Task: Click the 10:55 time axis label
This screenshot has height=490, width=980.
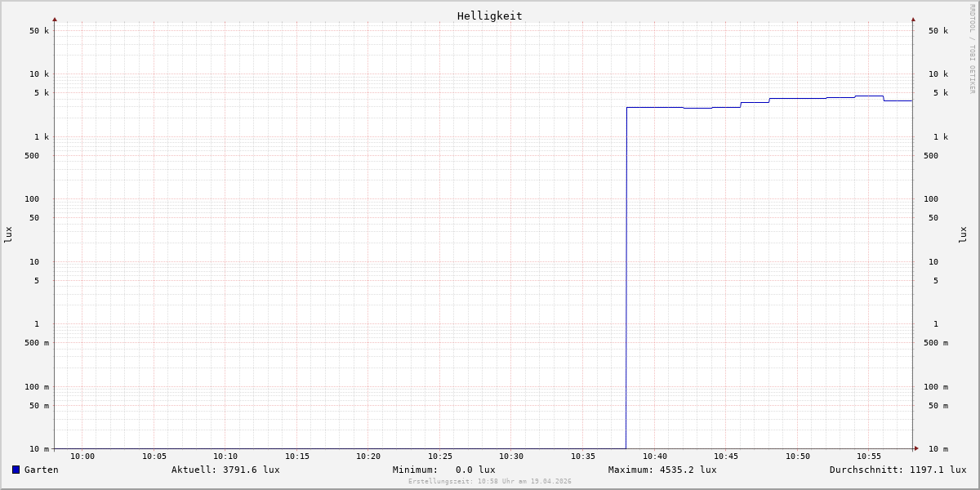Action: (x=869, y=457)
